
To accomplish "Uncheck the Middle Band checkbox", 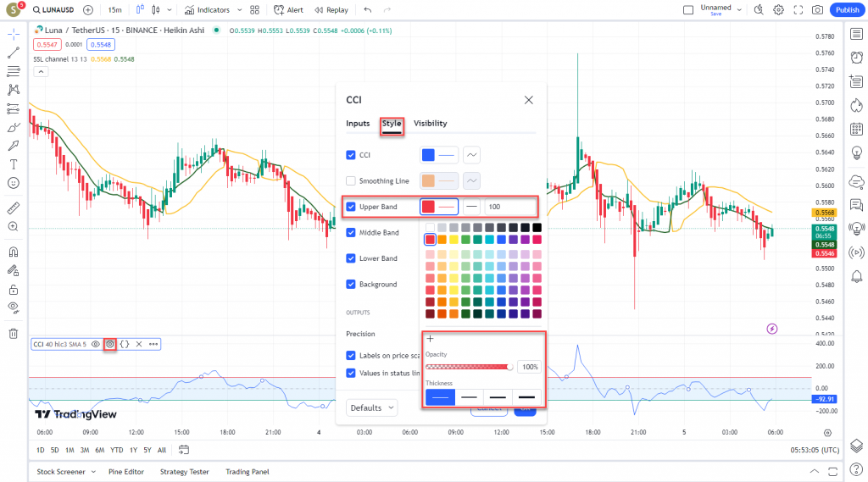I will [x=350, y=232].
